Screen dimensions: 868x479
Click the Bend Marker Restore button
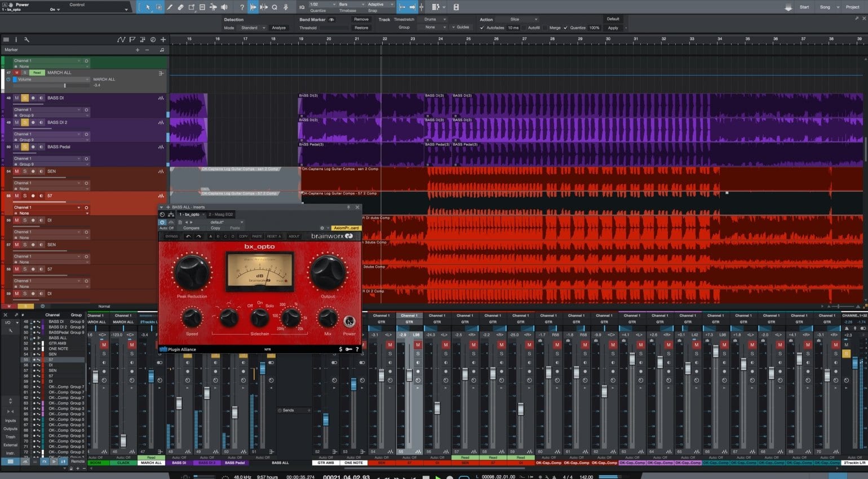(x=361, y=28)
